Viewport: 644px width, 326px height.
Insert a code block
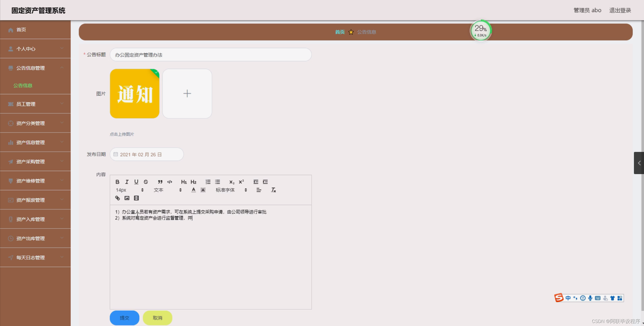pyautogui.click(x=170, y=182)
